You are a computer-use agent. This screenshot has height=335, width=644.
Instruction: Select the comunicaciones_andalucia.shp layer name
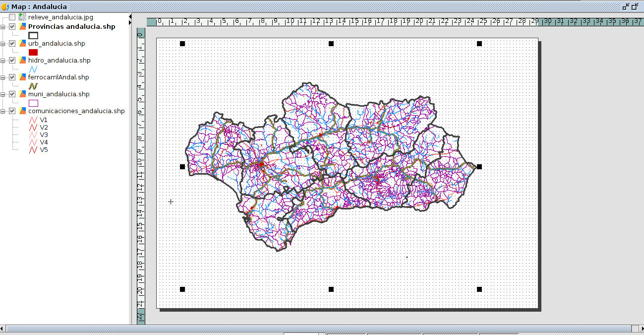[76, 111]
